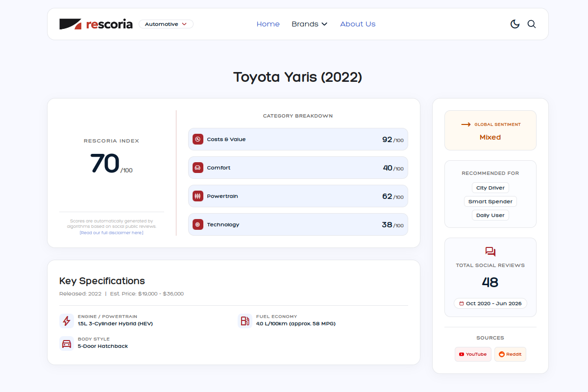Open the search icon
The width and height of the screenshot is (588, 392).
tap(532, 24)
